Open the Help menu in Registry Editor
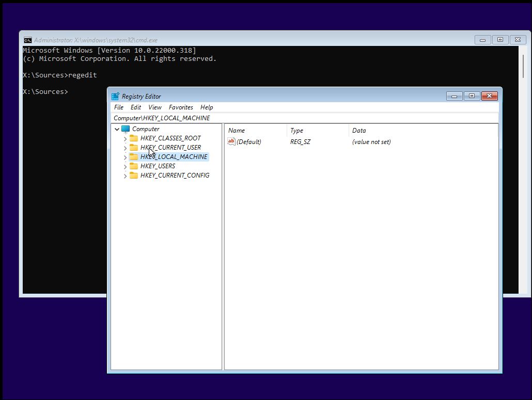532x400 pixels. point(207,107)
